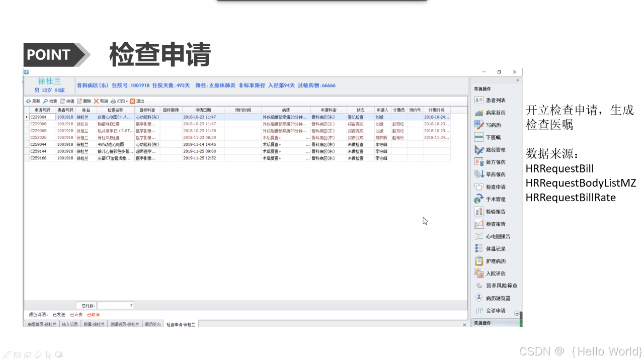The height and width of the screenshot is (362, 644).
Task: Sort by the 申请号码 column header
Action: point(42,110)
